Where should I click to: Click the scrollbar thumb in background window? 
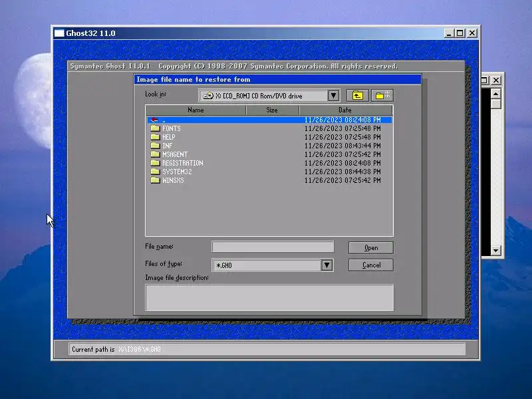496,104
